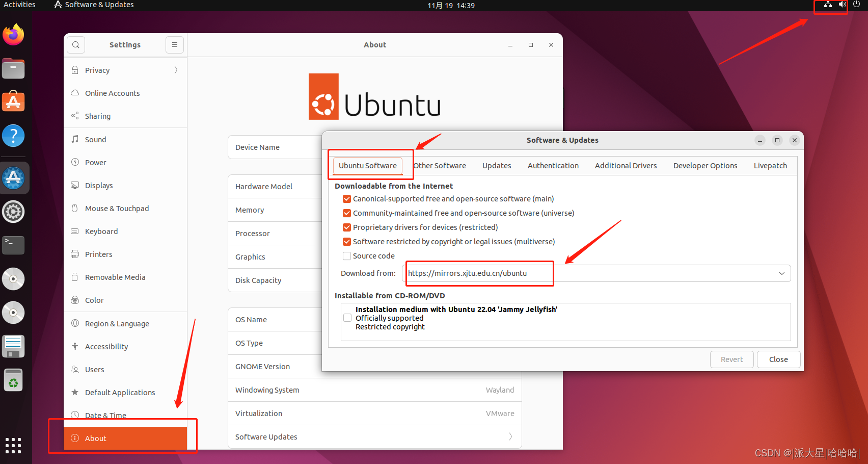
Task: Open Privacy settings category
Action: 125,70
